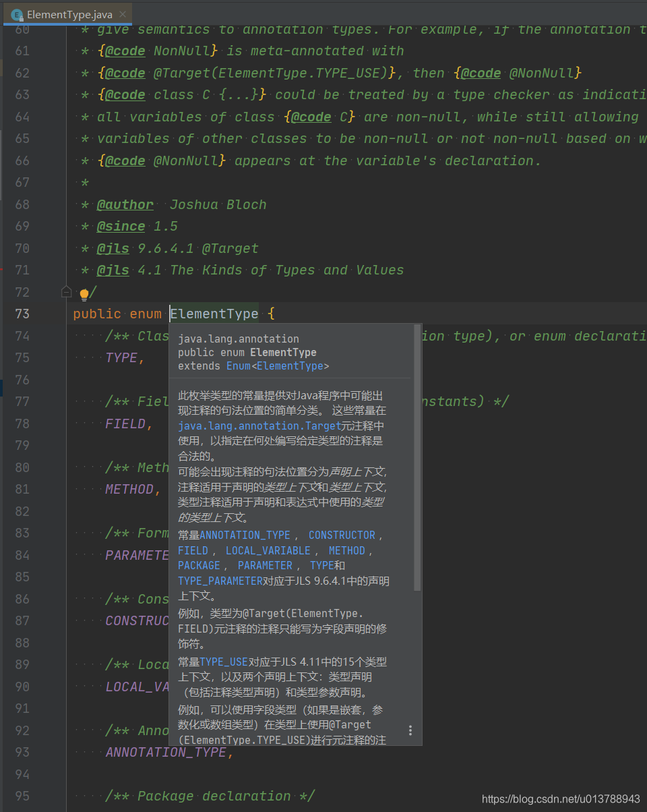
Task: Click the ElementType.java tab file icon
Action: tap(18, 14)
